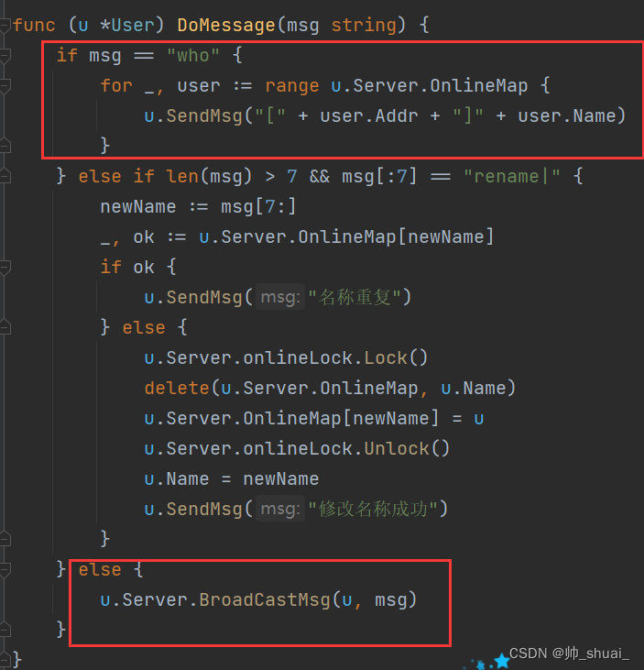This screenshot has width=644, height=670.
Task: Click the 'delete' builtin call
Action: [x=177, y=389]
